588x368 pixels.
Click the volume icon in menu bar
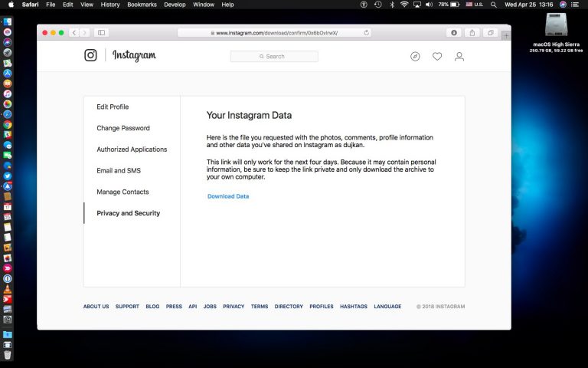[x=430, y=5]
